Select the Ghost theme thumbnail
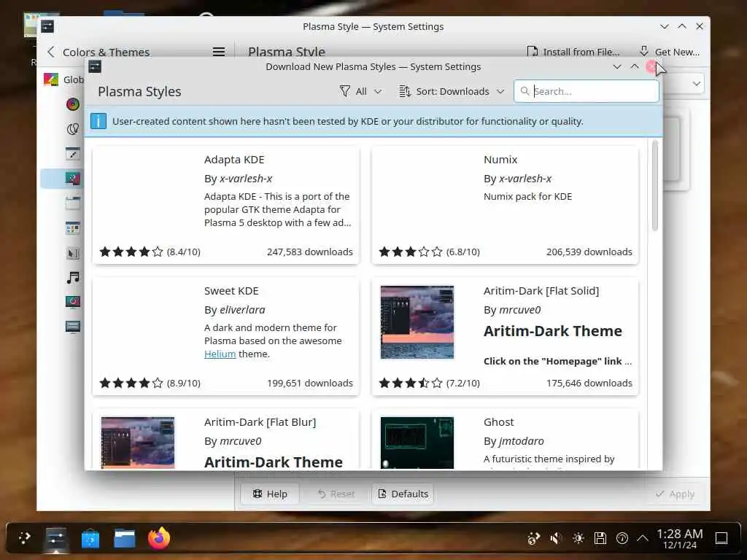Image resolution: width=747 pixels, height=560 pixels. 417,443
